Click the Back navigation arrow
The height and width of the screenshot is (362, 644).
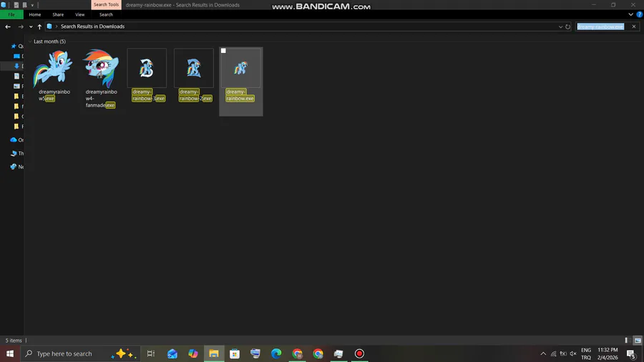point(8,26)
